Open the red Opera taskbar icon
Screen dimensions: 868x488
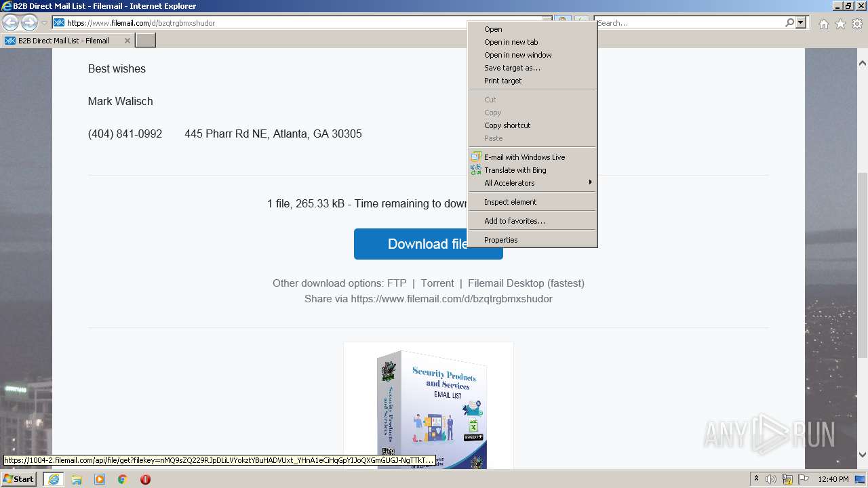click(x=145, y=479)
